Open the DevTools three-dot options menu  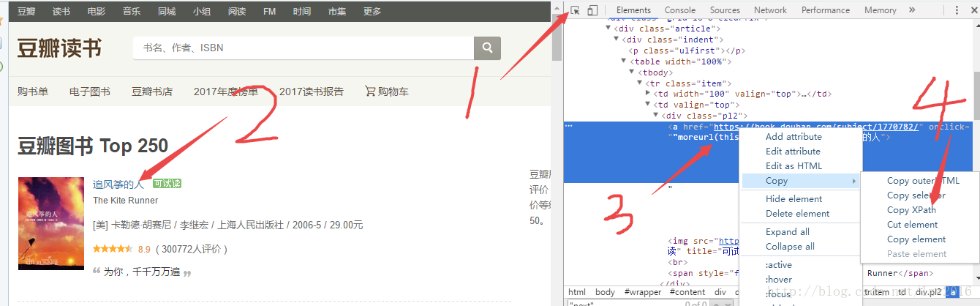tap(957, 10)
